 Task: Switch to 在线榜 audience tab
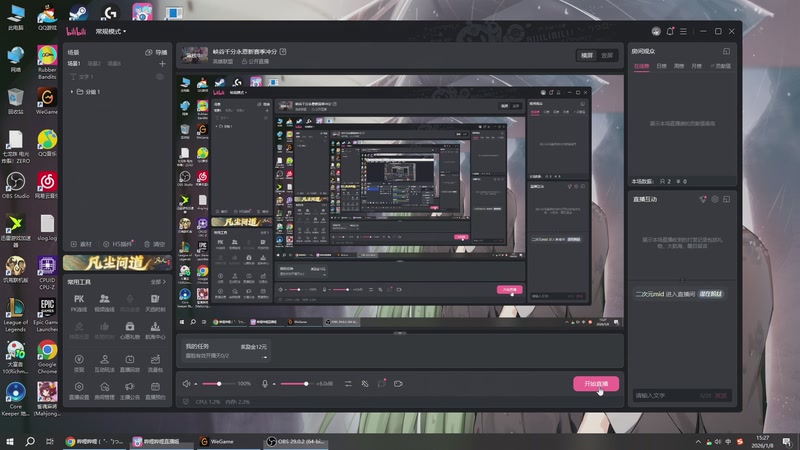pos(641,66)
